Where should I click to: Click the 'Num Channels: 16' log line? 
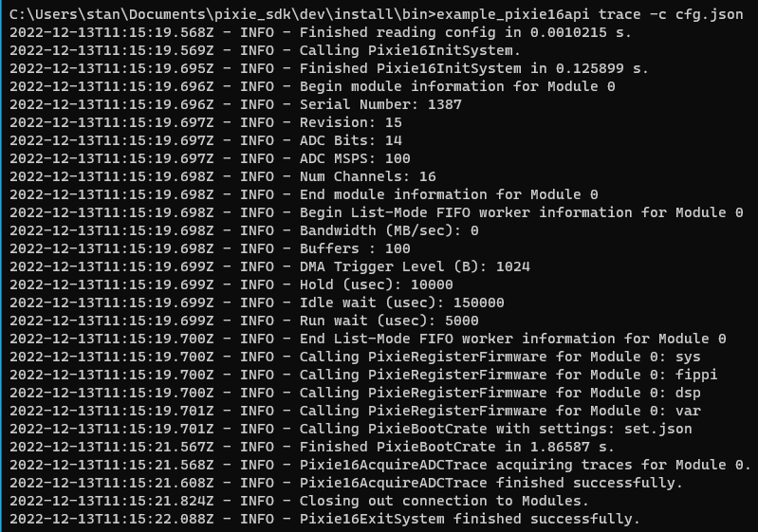pyautogui.click(x=223, y=176)
